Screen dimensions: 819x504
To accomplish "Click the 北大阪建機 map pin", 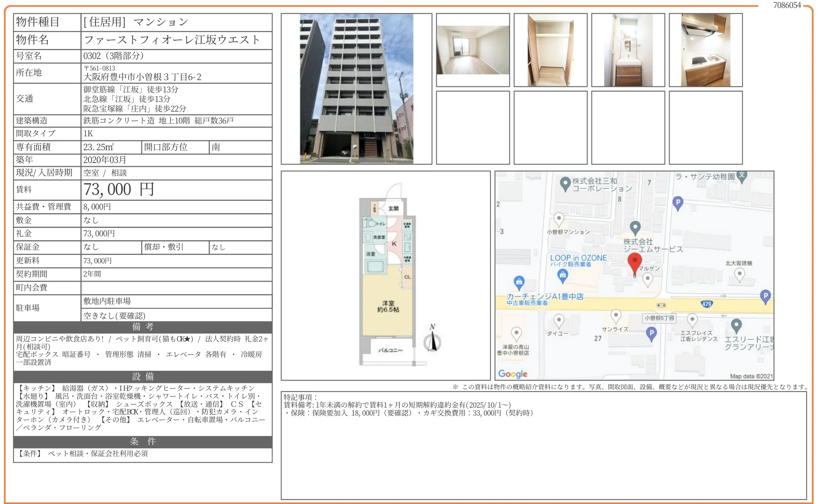I will [739, 274].
